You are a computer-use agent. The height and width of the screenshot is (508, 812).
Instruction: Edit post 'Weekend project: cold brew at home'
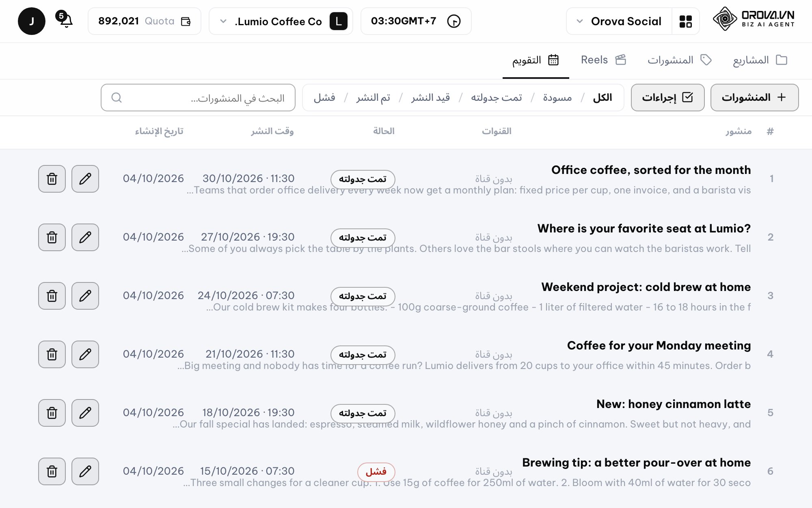pyautogui.click(x=85, y=296)
